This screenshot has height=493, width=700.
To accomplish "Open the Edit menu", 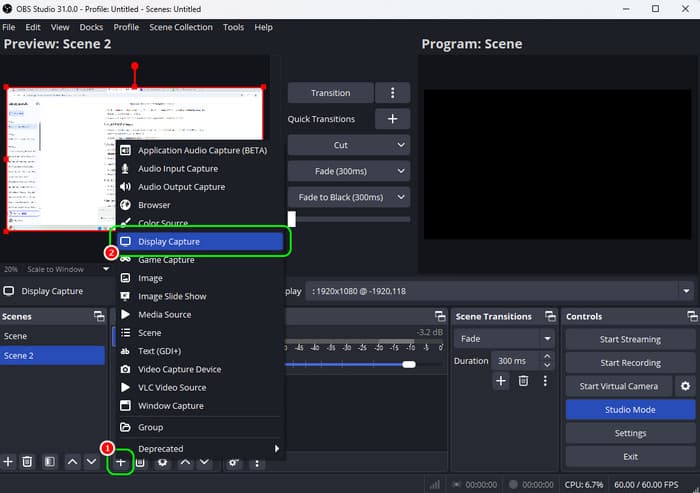I will pyautogui.click(x=33, y=27).
